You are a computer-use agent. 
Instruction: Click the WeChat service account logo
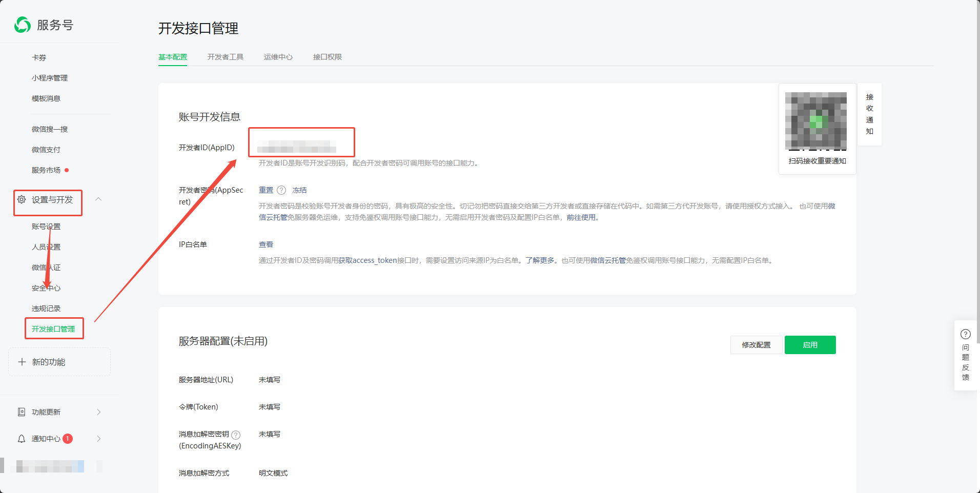tap(23, 25)
